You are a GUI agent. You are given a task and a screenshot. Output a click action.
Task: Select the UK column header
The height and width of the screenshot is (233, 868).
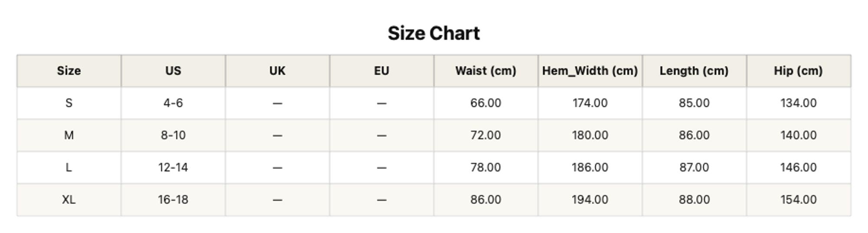[x=277, y=71]
